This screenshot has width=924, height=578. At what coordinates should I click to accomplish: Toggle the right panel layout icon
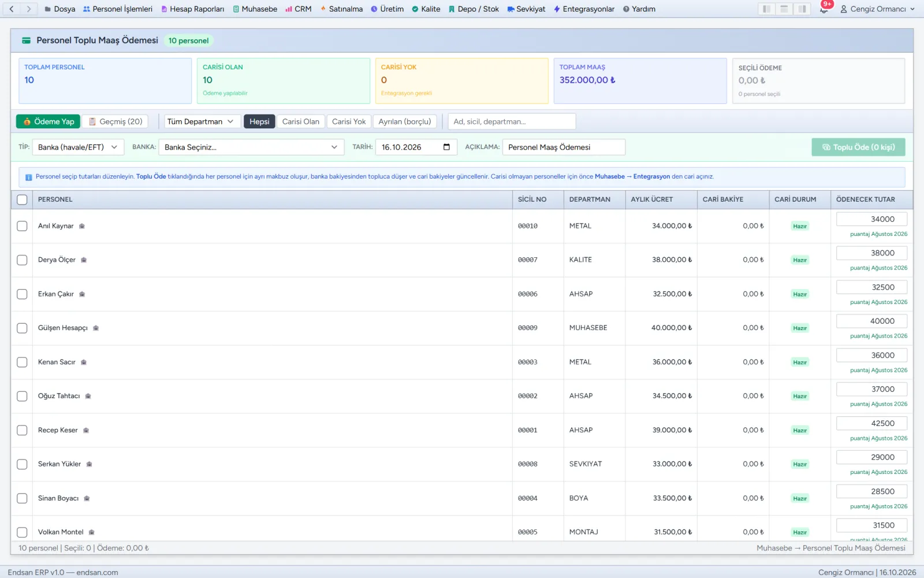pos(802,9)
